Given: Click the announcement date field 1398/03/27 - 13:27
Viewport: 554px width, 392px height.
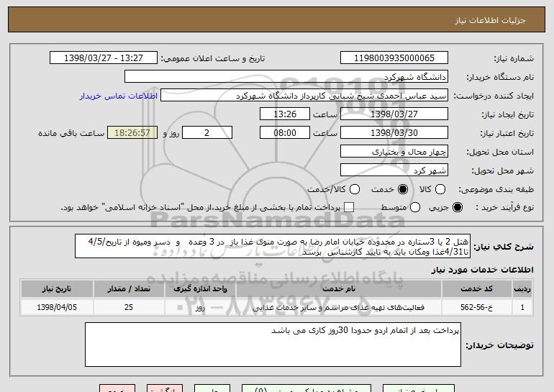Looking at the screenshot, I should point(104,58).
